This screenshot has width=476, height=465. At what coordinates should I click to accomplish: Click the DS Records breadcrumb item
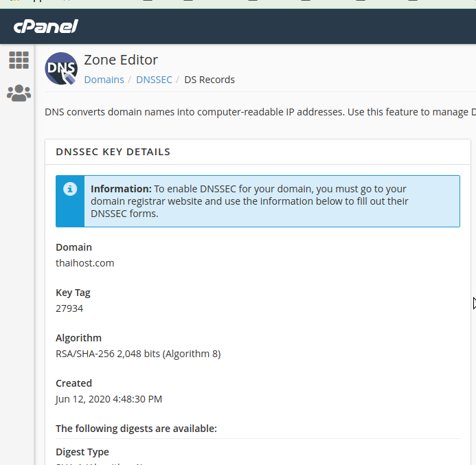pos(209,80)
